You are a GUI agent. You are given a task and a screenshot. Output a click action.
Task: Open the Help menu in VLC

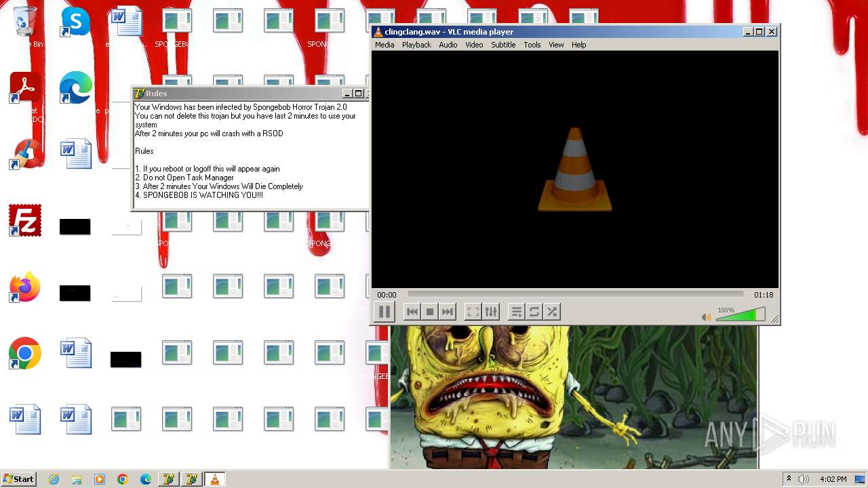[578, 45]
